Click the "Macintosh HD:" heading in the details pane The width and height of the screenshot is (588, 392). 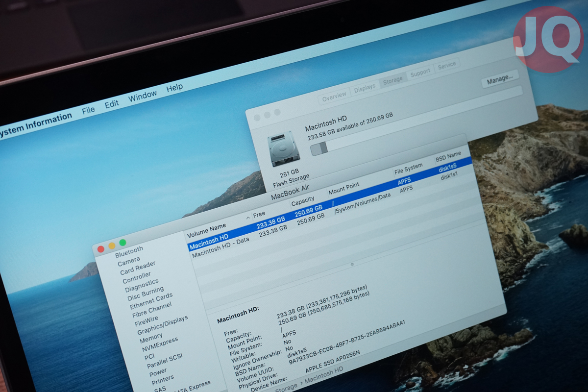(238, 314)
